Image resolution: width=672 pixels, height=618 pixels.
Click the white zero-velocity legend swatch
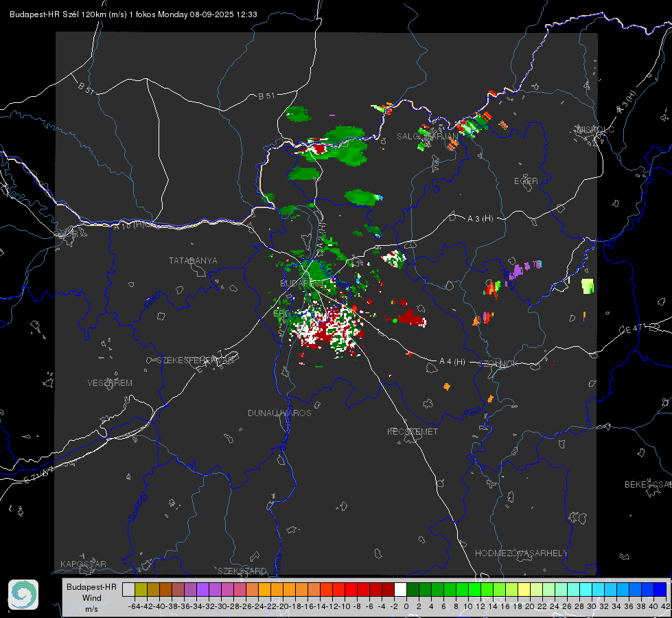400,589
